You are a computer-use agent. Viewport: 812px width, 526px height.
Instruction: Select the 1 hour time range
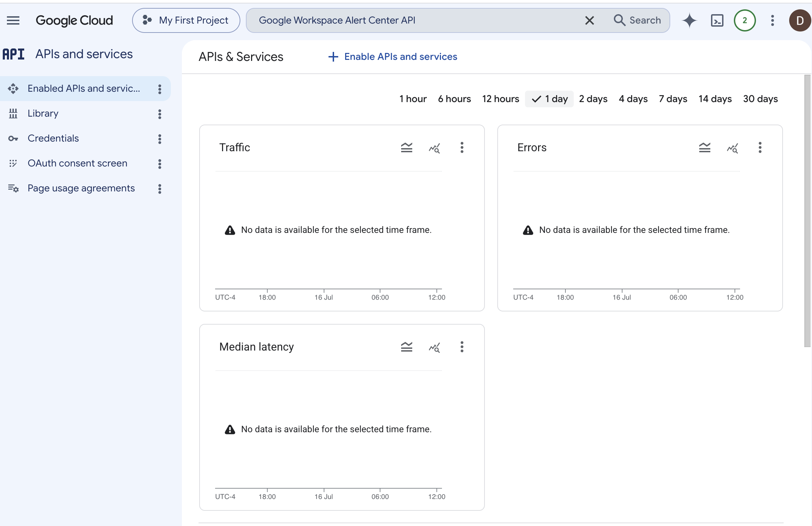413,99
